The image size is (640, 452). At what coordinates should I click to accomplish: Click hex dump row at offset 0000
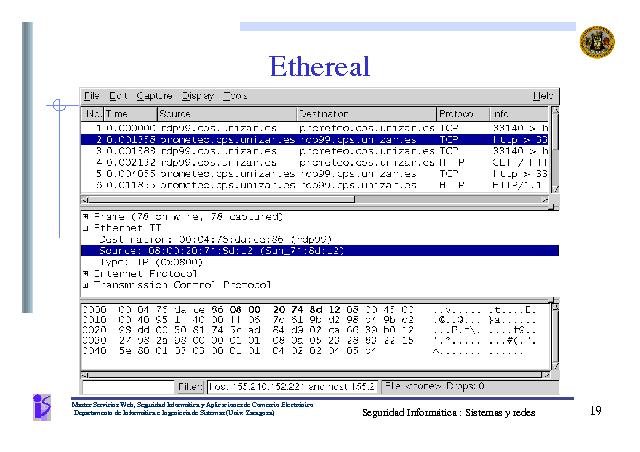click(309, 309)
